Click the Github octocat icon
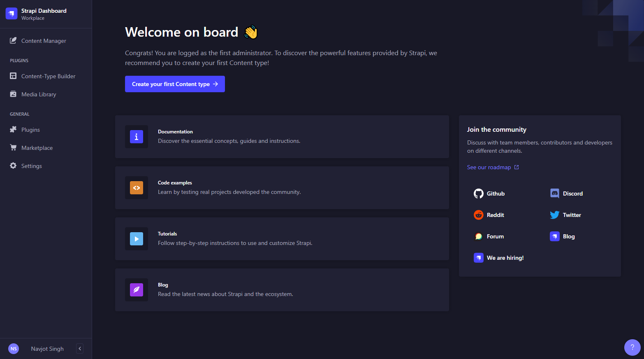Screen dimensions: 644x359 click(x=479, y=193)
